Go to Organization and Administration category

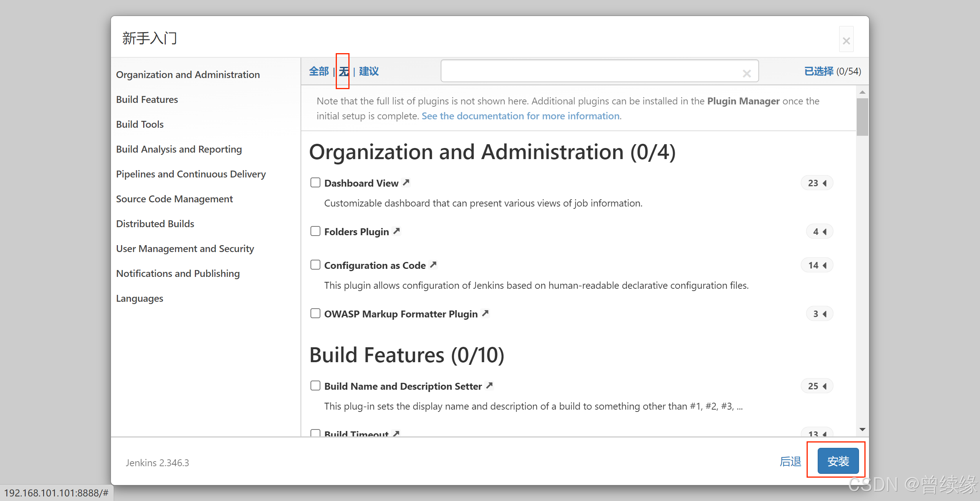pyautogui.click(x=188, y=75)
